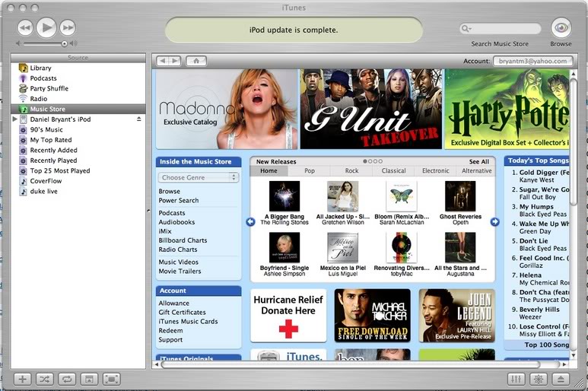Open the Hurricane Relief Donate Here banner
588x391 pixels.
(288, 315)
